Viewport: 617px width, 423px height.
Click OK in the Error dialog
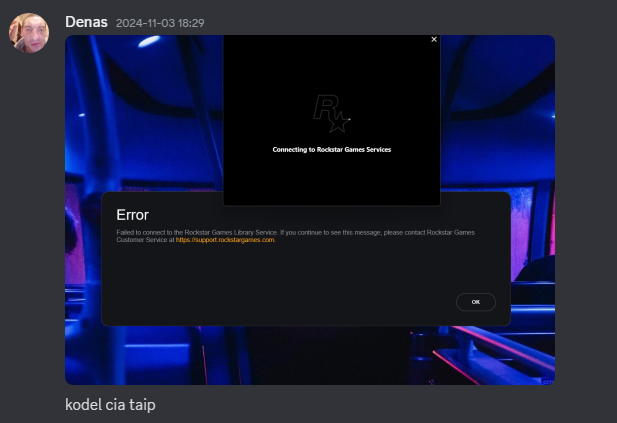pos(476,302)
